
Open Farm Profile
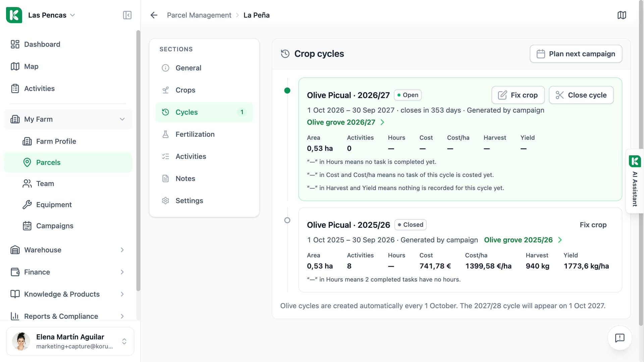[68, 141]
